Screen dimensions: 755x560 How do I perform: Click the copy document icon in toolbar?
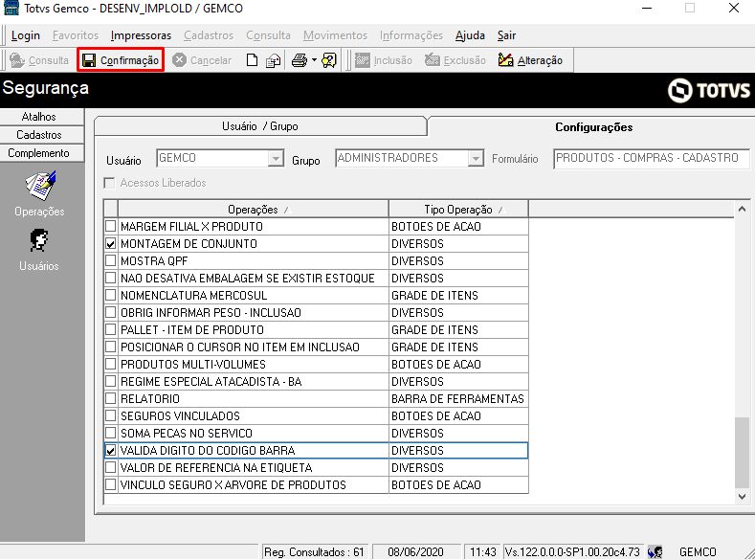click(273, 60)
